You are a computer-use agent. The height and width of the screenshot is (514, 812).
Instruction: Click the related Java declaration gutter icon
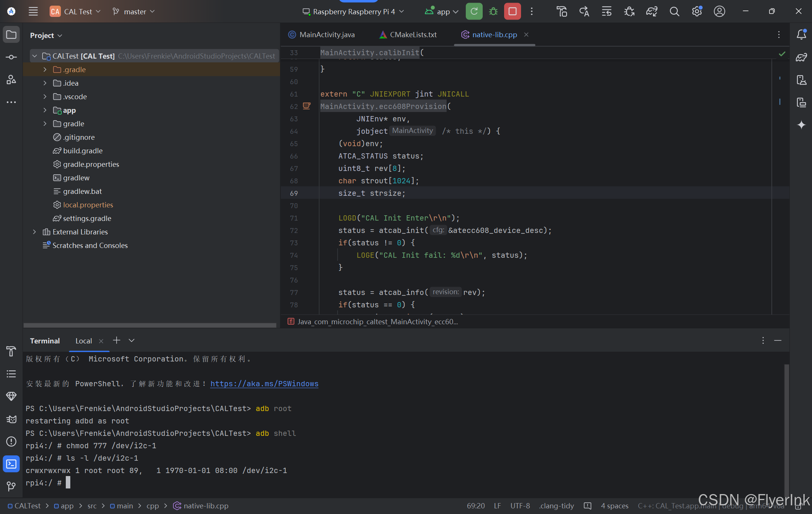click(307, 106)
